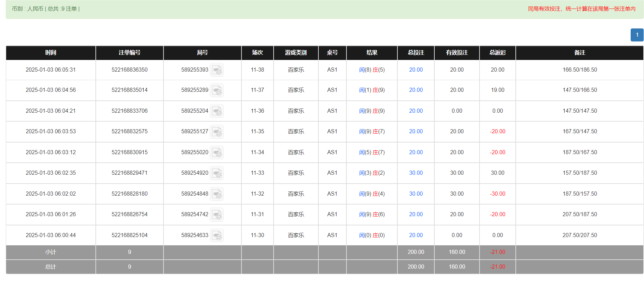This screenshot has height=284, width=644.
Task: Click the 备注 column header
Action: tap(579, 53)
